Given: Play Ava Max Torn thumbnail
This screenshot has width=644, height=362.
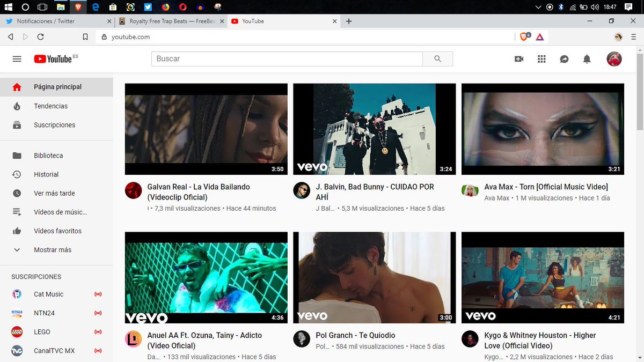Looking at the screenshot, I should click(x=543, y=129).
